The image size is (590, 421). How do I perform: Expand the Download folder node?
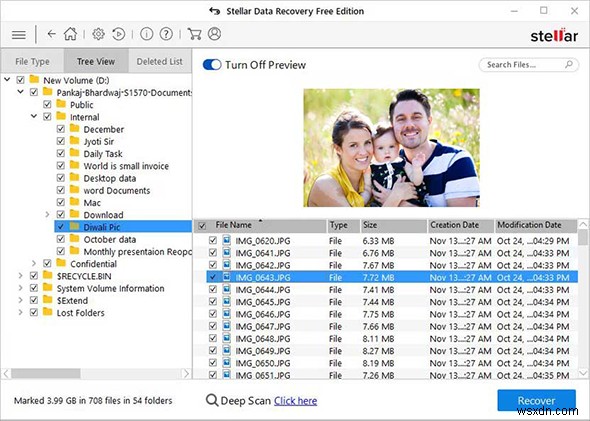click(47, 214)
